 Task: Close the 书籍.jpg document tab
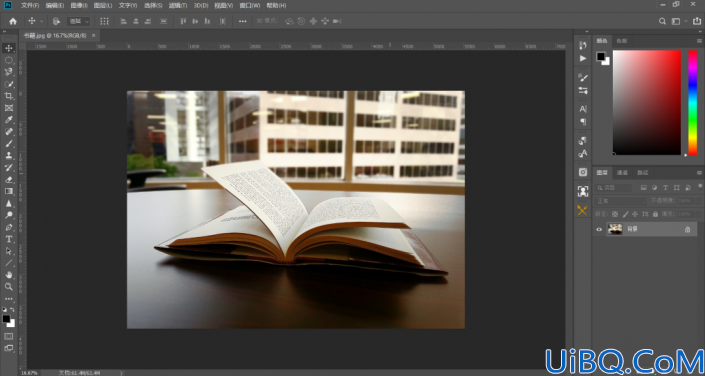94,35
